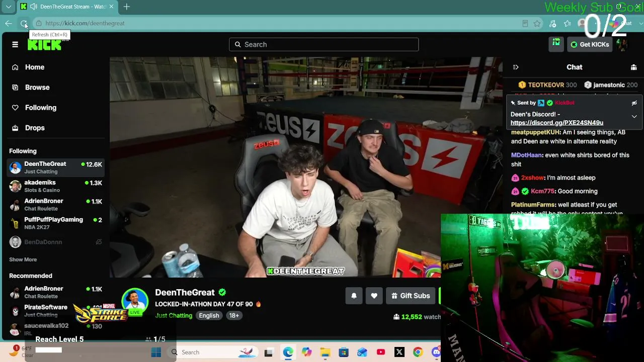Open DeenTheGreat in the Following list
644x362 pixels.
tap(55, 167)
